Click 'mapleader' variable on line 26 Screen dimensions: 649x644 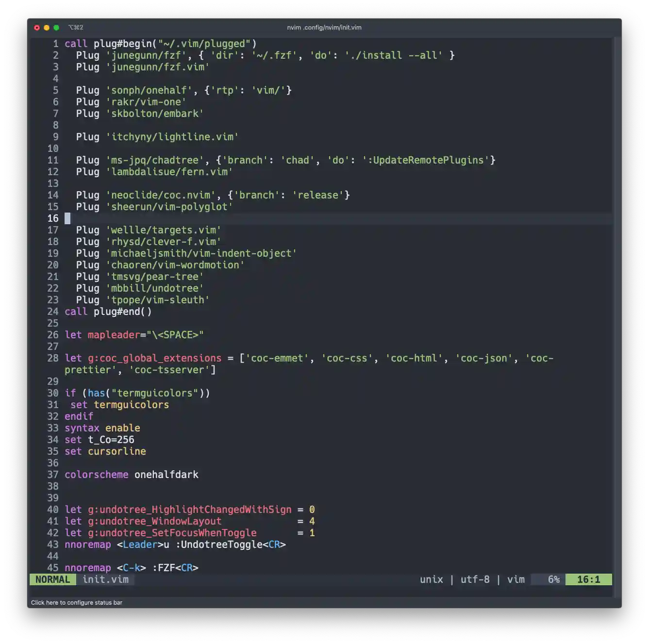tap(114, 335)
